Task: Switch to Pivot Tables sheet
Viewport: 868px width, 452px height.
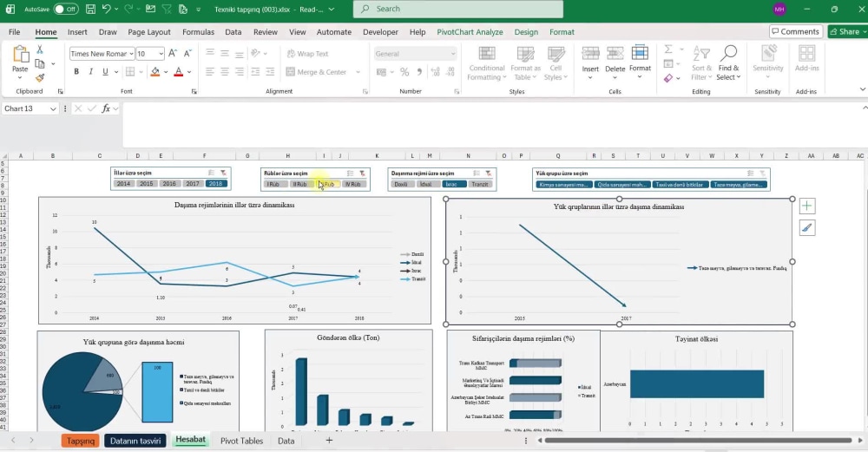Action: point(241,441)
